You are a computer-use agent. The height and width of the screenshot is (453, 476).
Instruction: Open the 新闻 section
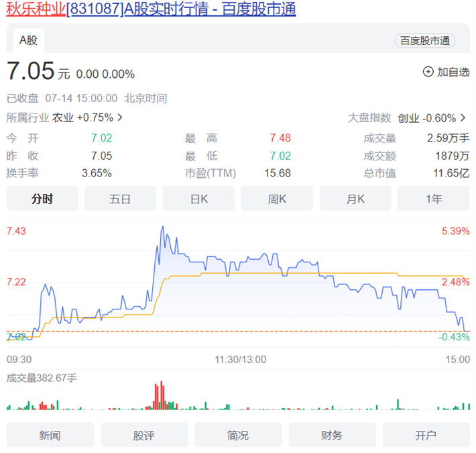coord(50,436)
